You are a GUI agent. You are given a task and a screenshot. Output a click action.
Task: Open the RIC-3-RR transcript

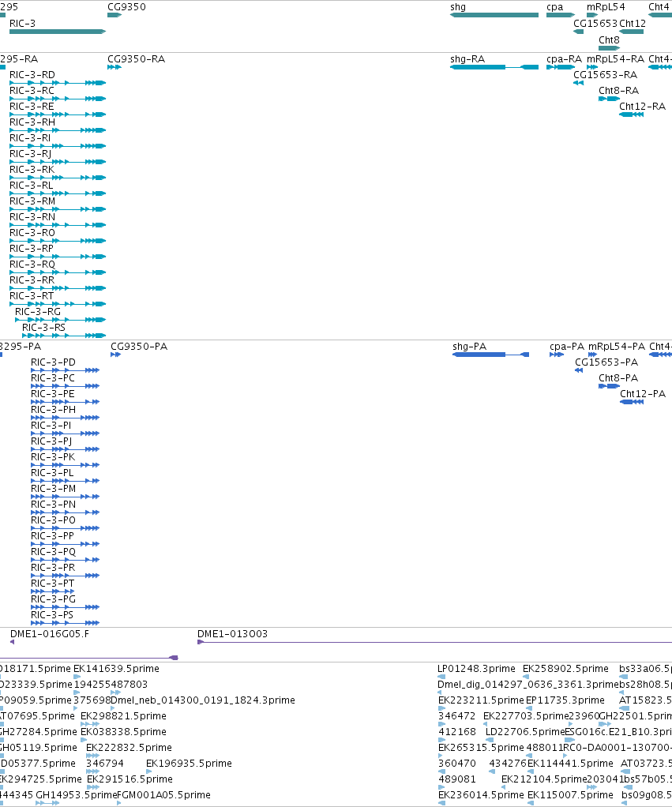32,280
